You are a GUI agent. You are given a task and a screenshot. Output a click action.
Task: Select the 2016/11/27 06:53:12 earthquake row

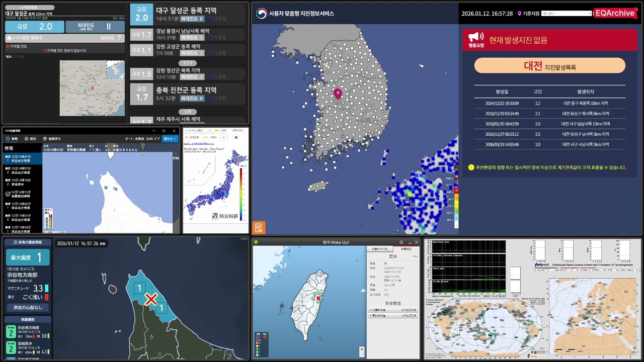[x=549, y=134]
